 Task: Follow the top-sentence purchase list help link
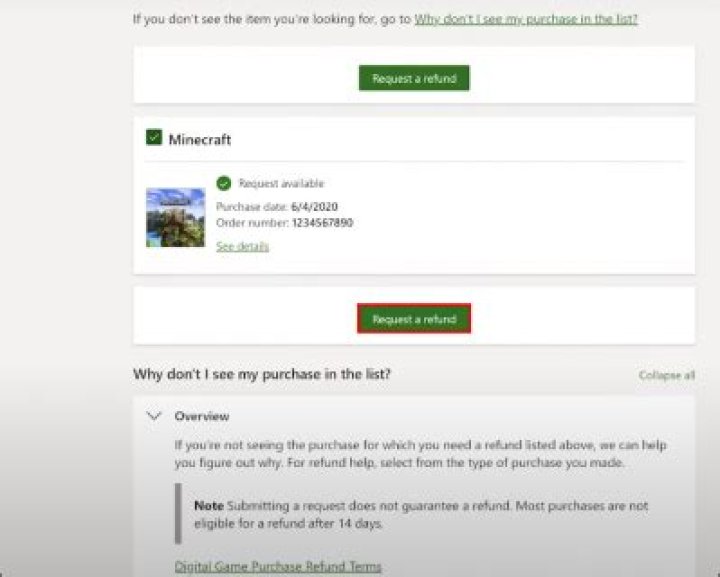coord(526,19)
